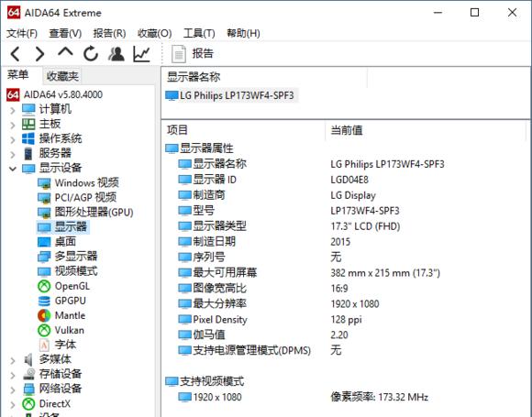This screenshot has height=417, width=532.
Task: Click the DirectX icon in tree
Action: pos(28,404)
